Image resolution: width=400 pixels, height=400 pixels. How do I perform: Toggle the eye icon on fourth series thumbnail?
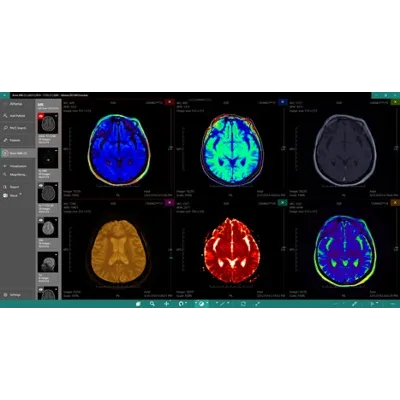coord(41,220)
